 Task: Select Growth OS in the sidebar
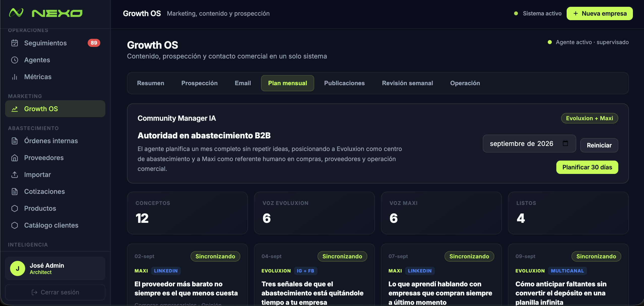pos(55,109)
